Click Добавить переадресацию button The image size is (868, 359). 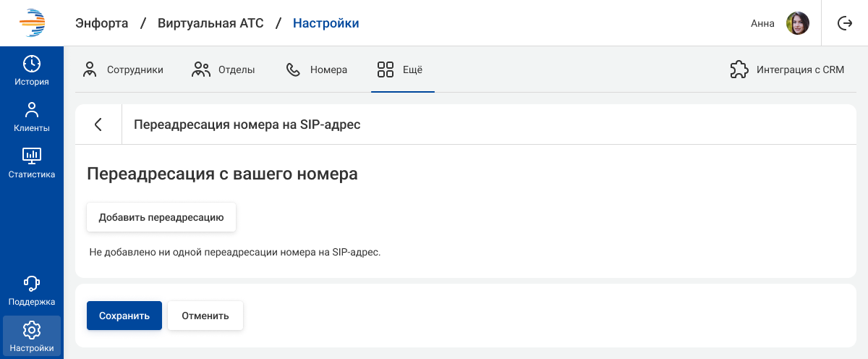[161, 217]
